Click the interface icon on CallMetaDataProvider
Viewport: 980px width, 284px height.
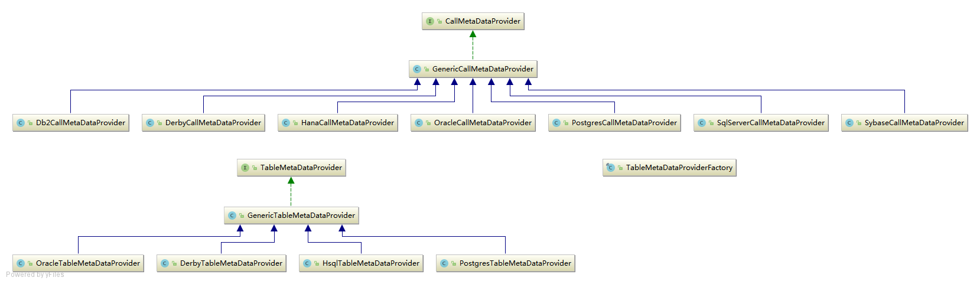click(430, 21)
